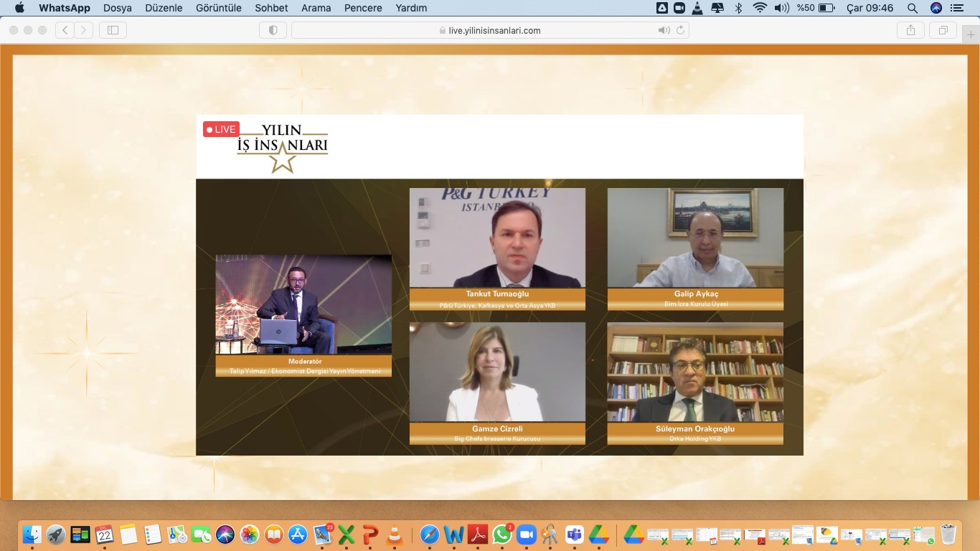The height and width of the screenshot is (551, 980).
Task: Open Calendar showing 22 in Dock
Action: 105,534
